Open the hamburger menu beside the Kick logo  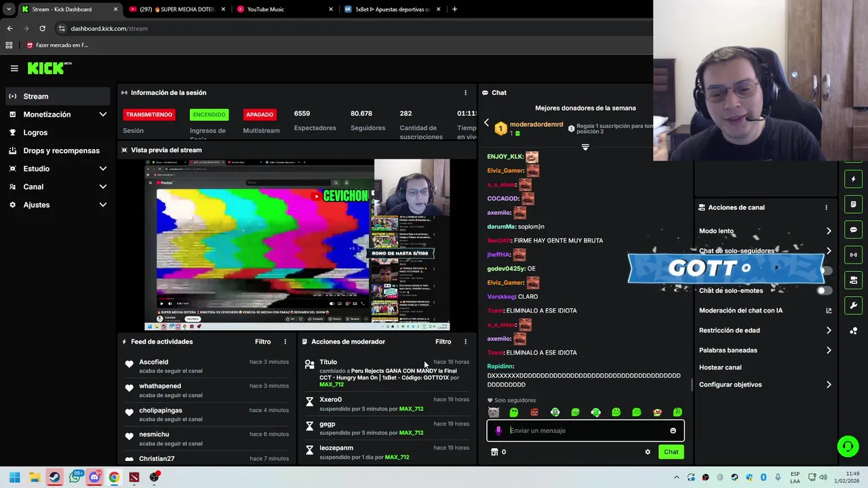pos(14,68)
